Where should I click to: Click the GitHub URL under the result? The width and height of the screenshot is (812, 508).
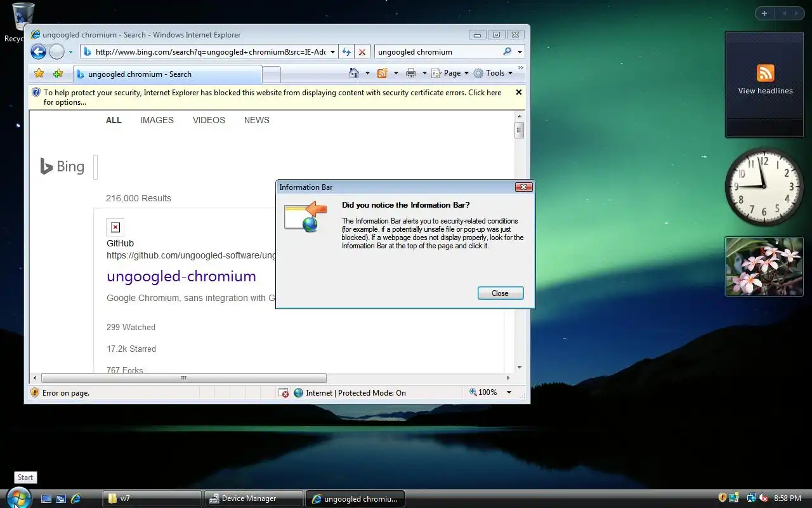tap(192, 255)
